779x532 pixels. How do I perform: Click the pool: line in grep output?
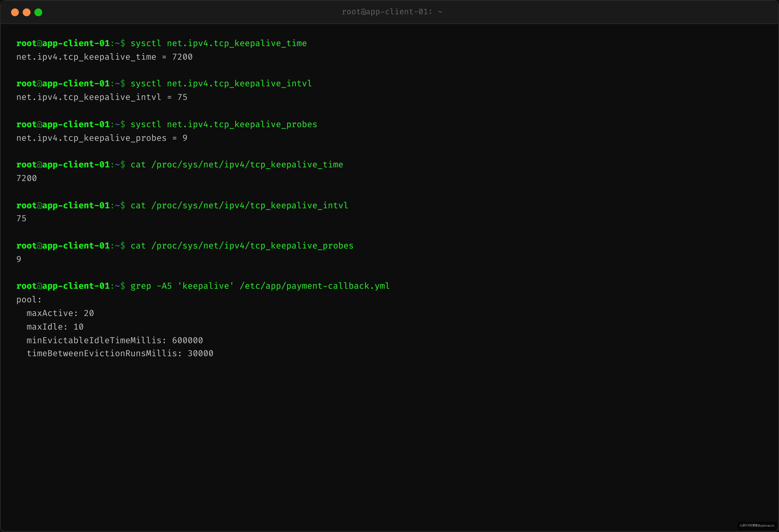point(29,300)
